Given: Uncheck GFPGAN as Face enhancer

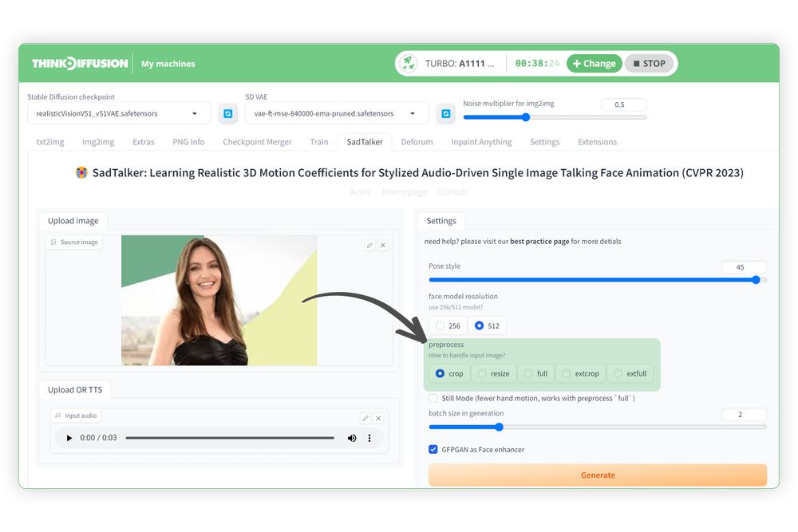Looking at the screenshot, I should [433, 450].
